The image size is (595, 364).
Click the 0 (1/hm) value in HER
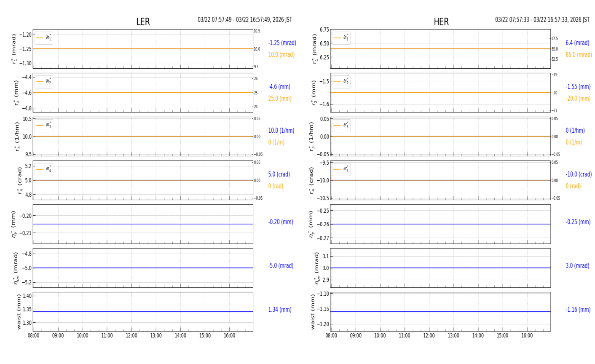pyautogui.click(x=575, y=131)
